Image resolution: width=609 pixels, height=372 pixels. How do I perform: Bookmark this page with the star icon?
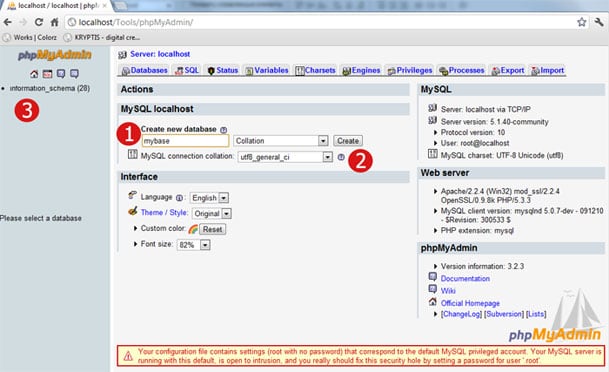581,22
